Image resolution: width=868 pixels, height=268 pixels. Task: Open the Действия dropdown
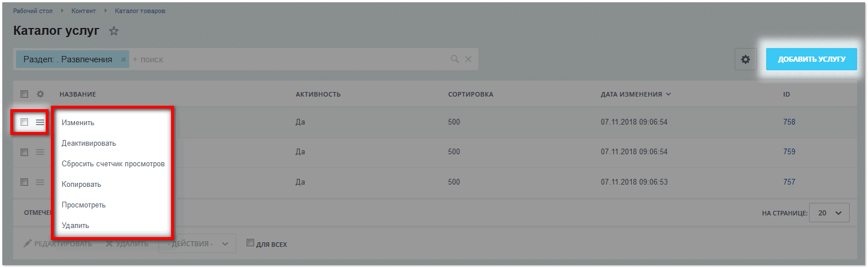[197, 243]
